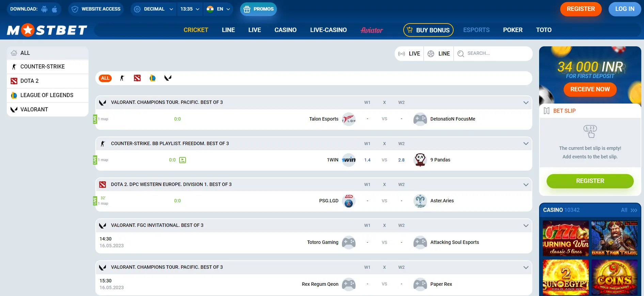Filter events by Valorant icon in filter bar

168,78
